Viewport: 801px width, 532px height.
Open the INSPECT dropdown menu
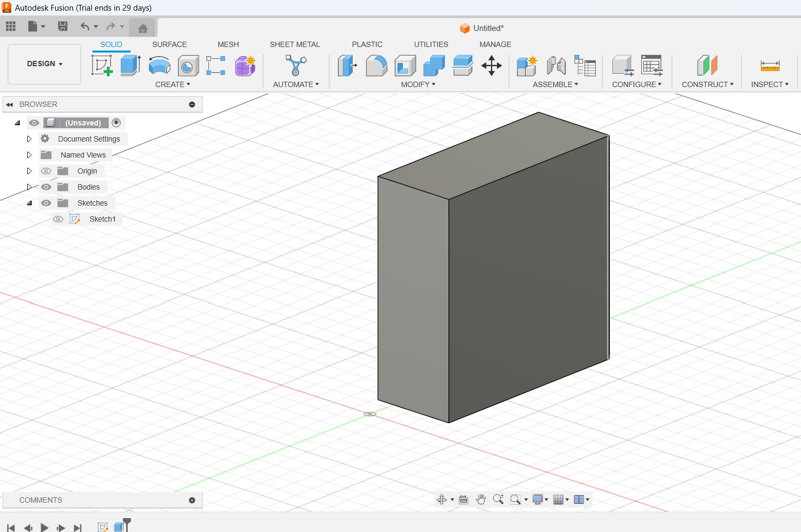point(769,84)
